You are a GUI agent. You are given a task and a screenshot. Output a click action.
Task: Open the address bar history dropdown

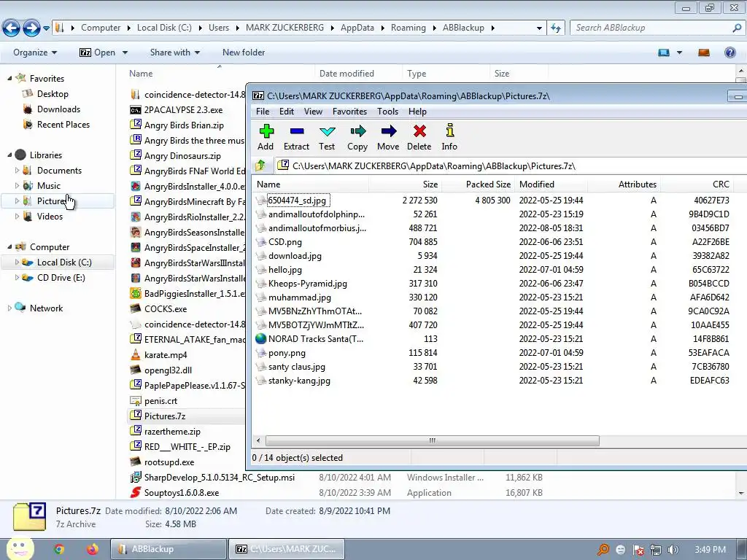(x=539, y=28)
